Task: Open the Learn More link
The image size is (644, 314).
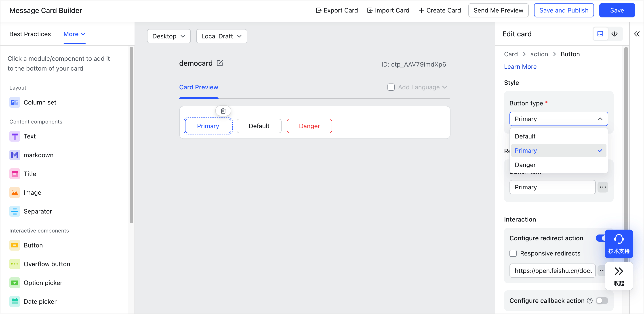Action: coord(520,67)
